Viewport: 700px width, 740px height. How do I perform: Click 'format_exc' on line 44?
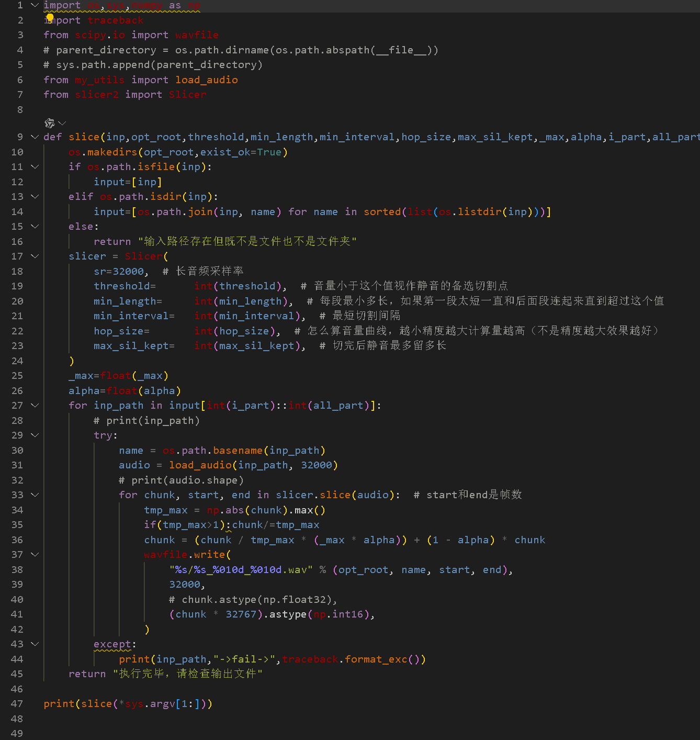[376, 659]
